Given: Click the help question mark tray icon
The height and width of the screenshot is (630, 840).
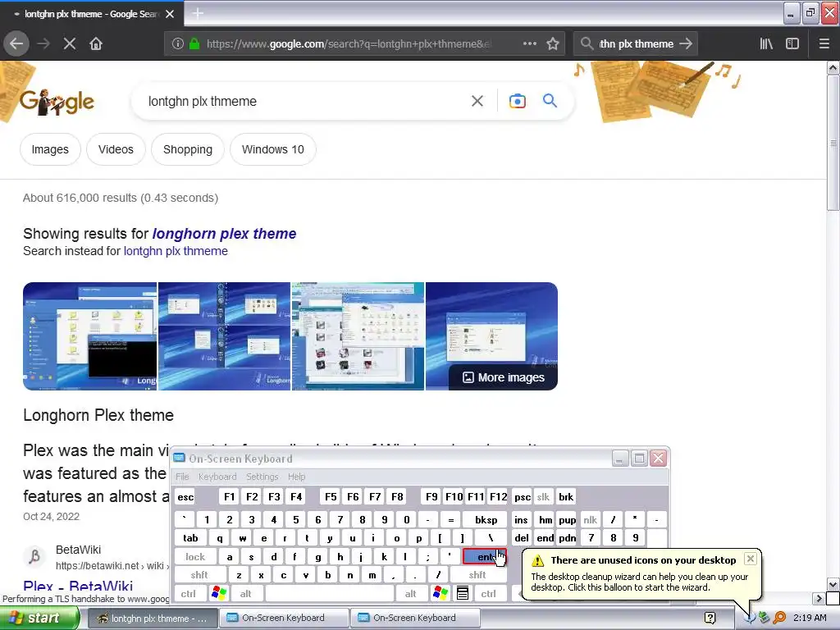Looking at the screenshot, I should [710, 619].
